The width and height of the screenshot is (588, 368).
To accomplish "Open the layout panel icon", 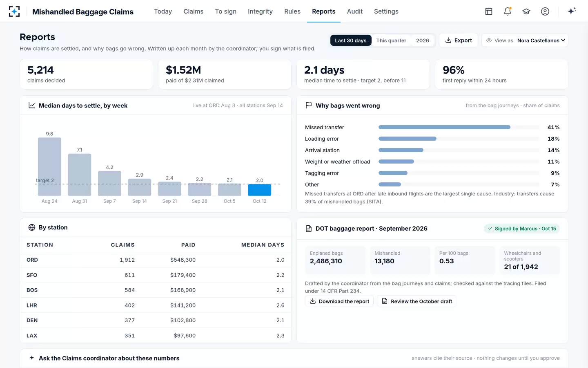I will point(489,11).
